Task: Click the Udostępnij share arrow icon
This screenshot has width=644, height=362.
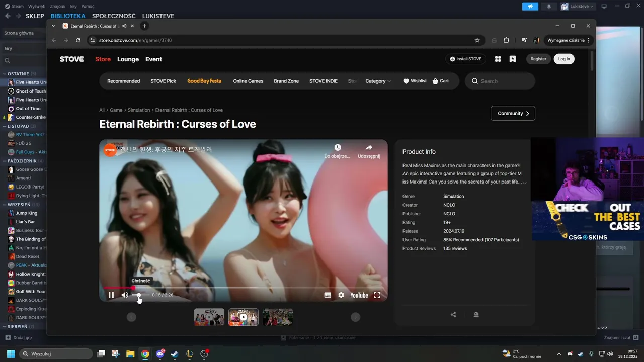Action: click(x=369, y=148)
